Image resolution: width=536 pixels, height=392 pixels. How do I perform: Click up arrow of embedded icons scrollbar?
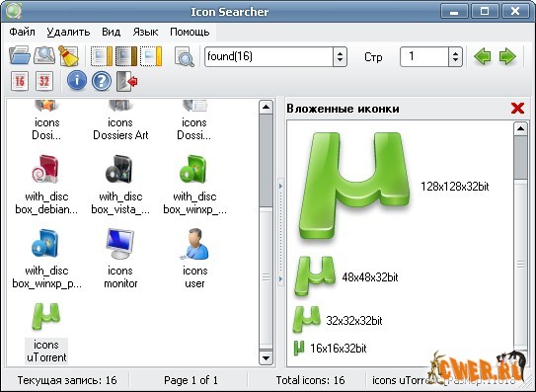(520, 128)
